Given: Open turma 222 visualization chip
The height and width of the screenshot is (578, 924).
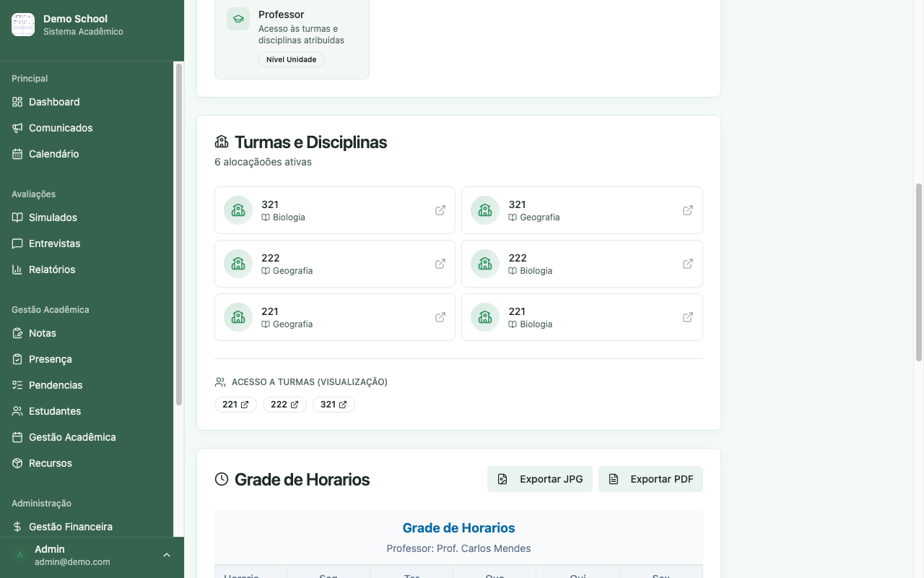Looking at the screenshot, I should (x=284, y=405).
